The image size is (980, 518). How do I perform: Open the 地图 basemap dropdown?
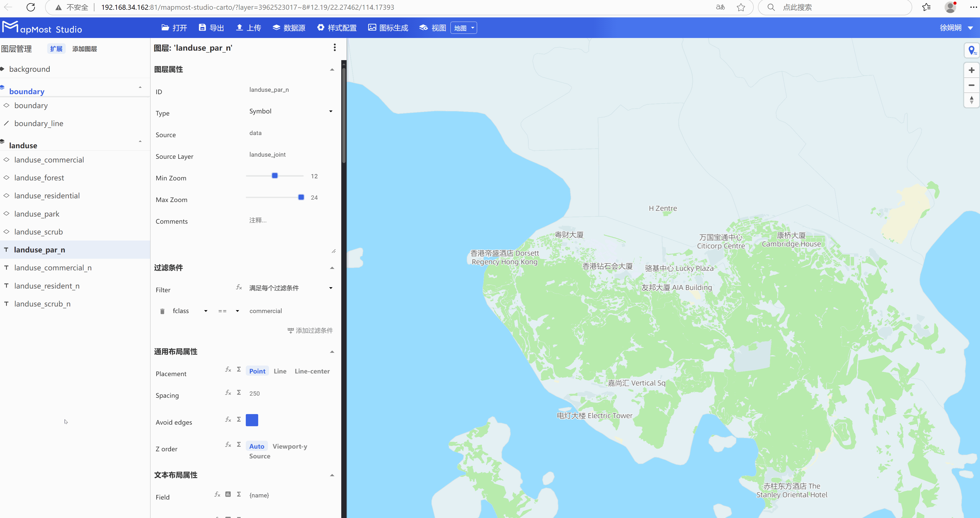coord(463,27)
